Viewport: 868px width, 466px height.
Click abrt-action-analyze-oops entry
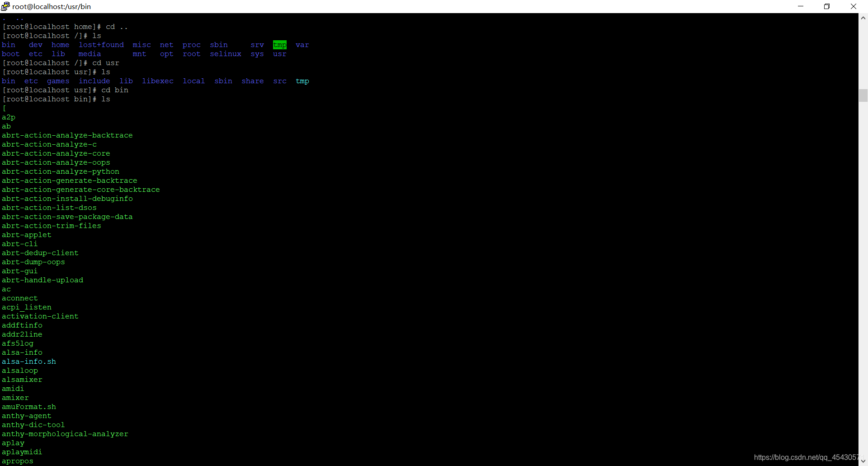point(56,162)
